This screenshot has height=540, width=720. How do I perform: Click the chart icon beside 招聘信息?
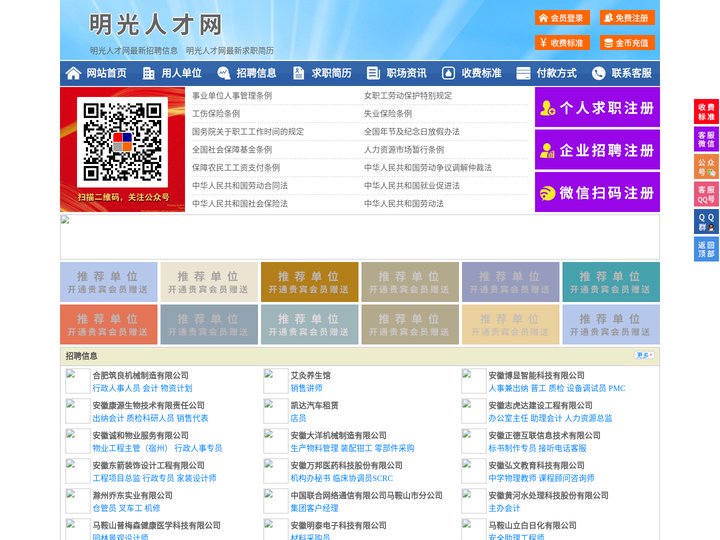(223, 73)
